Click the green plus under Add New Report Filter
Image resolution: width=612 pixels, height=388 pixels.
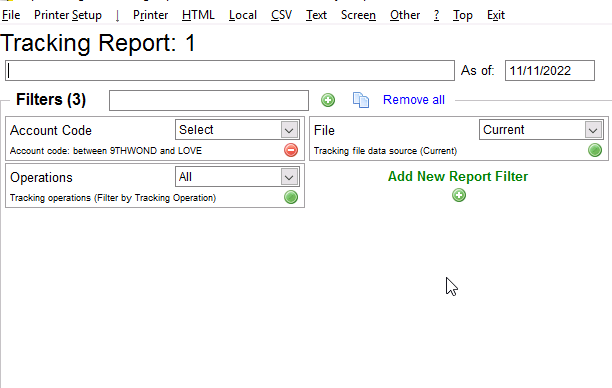(x=459, y=195)
